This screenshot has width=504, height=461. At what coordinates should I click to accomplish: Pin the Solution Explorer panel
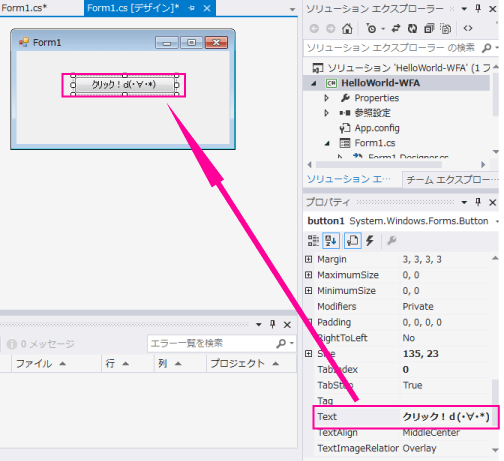(478, 9)
